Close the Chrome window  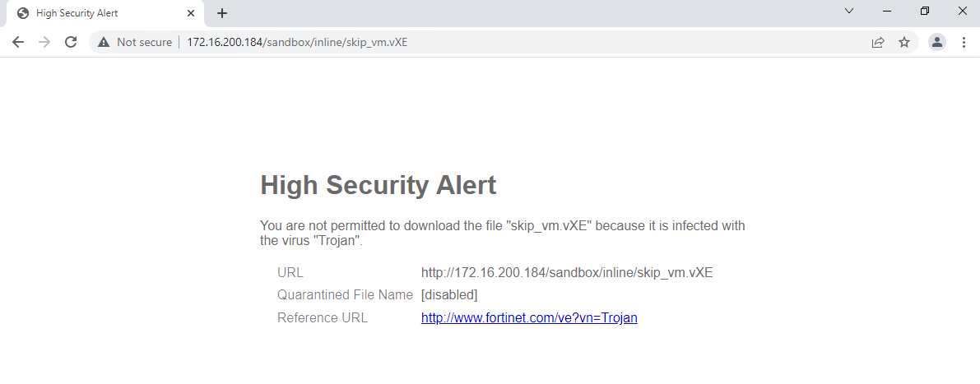click(962, 12)
